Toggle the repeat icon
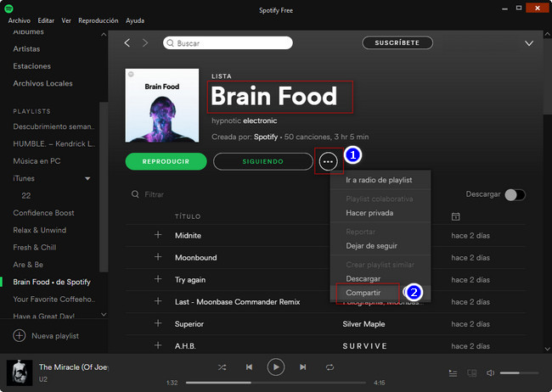This screenshot has height=392, width=552. (x=330, y=367)
